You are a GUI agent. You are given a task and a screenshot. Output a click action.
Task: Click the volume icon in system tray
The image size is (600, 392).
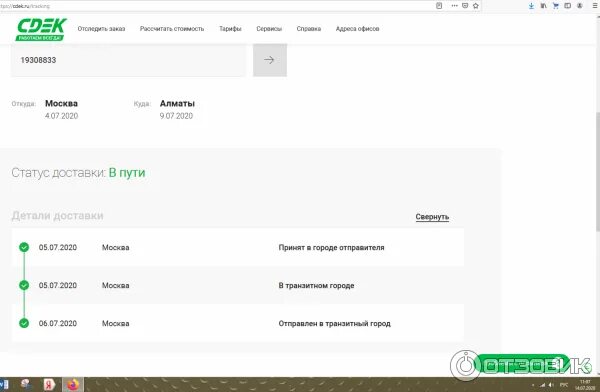pyautogui.click(x=551, y=385)
